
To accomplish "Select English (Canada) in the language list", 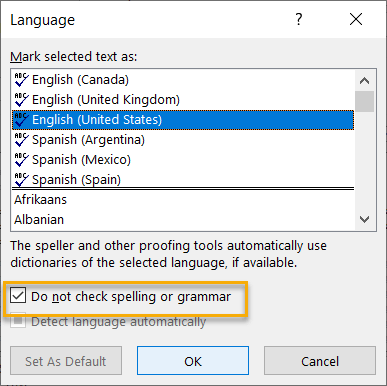I will point(183,80).
